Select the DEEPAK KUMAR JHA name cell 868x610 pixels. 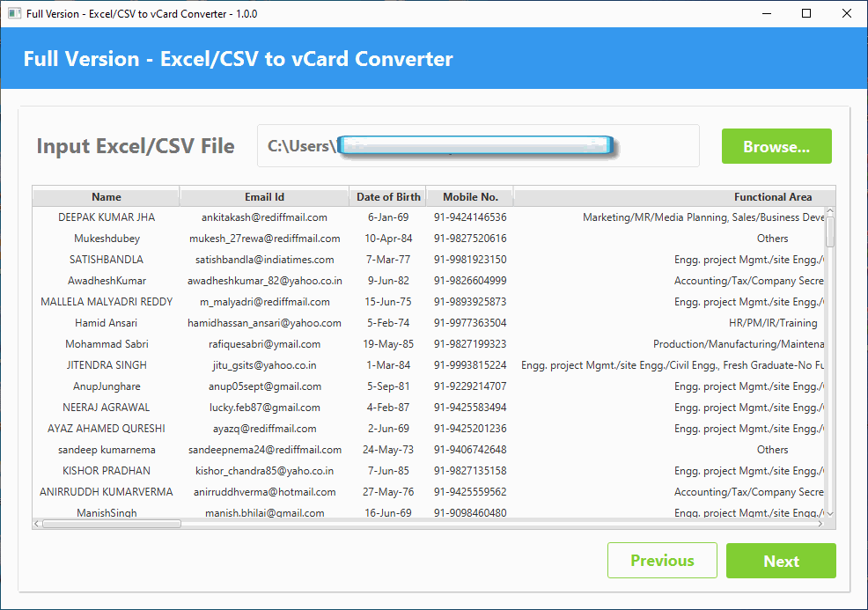point(107,217)
